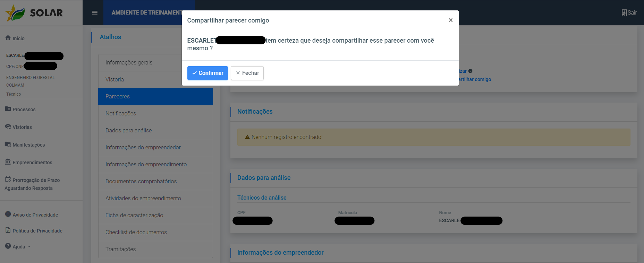This screenshot has height=263, width=644.
Task: Select Informações do empreendedor shortcut
Action: point(155,148)
